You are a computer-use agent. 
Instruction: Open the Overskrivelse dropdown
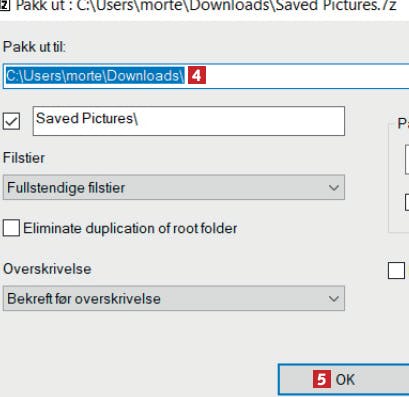coord(174,299)
